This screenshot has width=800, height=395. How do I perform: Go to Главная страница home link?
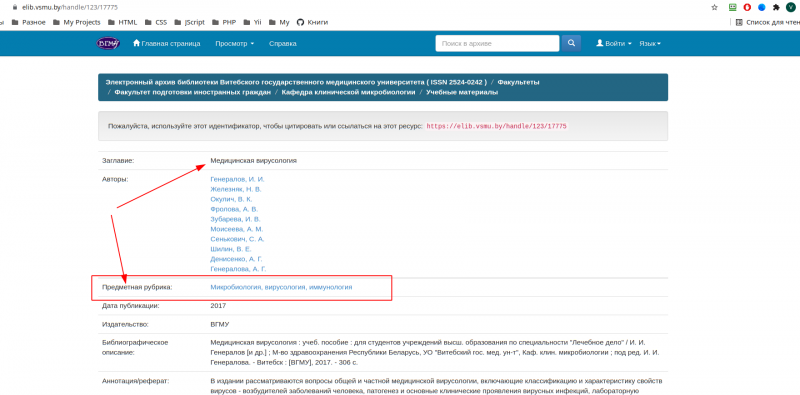point(166,43)
